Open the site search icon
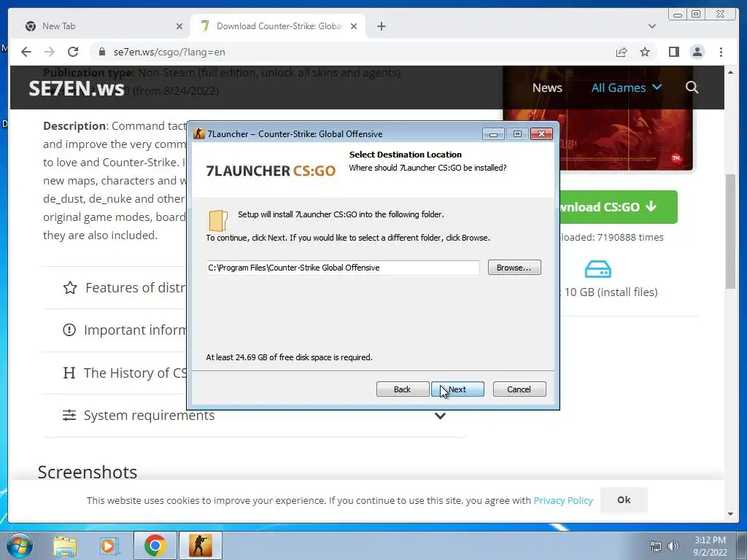The width and height of the screenshot is (747, 560). (692, 87)
